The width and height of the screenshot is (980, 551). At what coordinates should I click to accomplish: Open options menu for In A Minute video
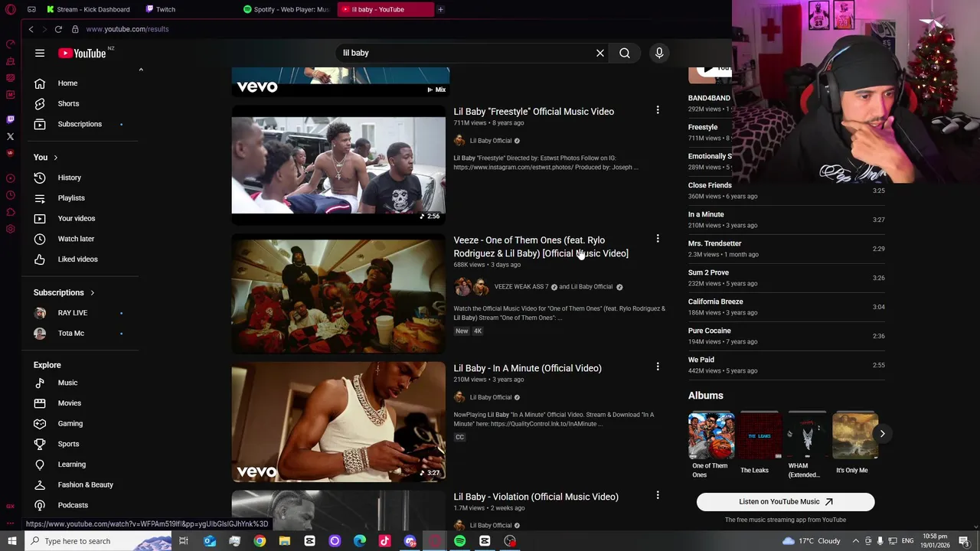(x=658, y=367)
